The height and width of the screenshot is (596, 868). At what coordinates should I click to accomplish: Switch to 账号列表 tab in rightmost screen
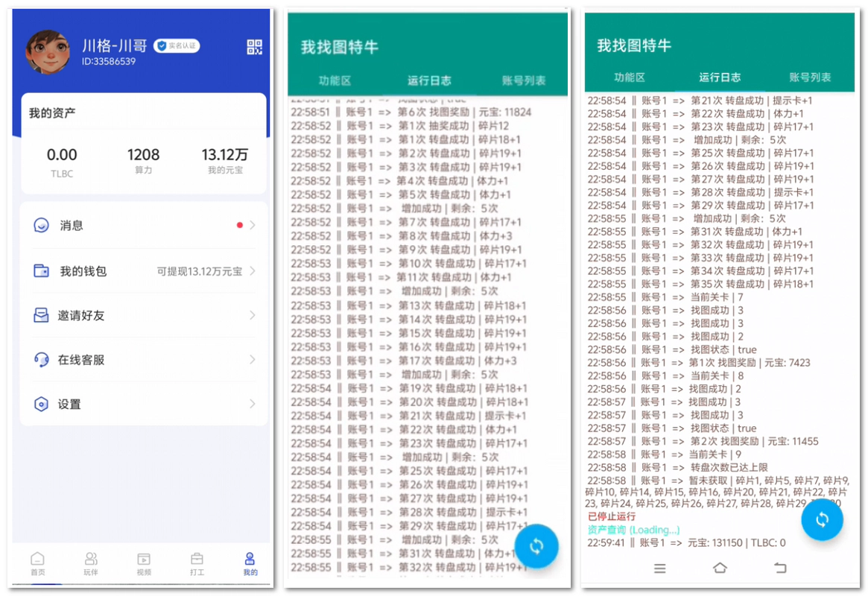pyautogui.click(x=810, y=77)
